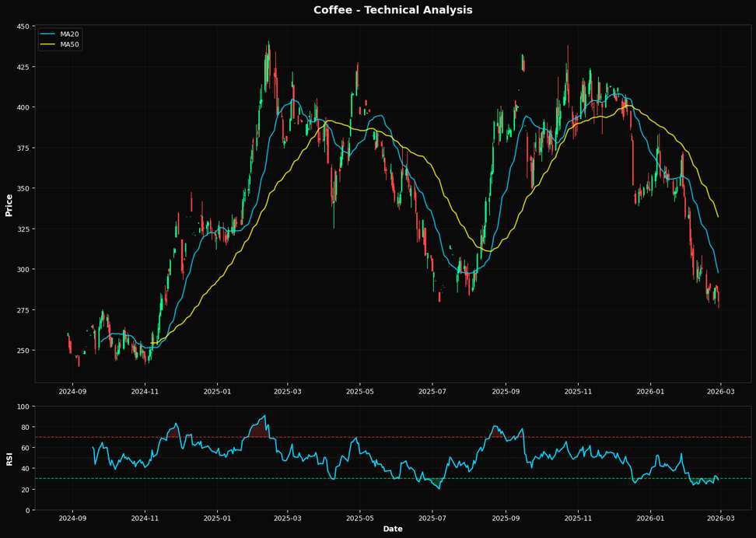Click the 40 tick on the RSI axis

click(25, 469)
